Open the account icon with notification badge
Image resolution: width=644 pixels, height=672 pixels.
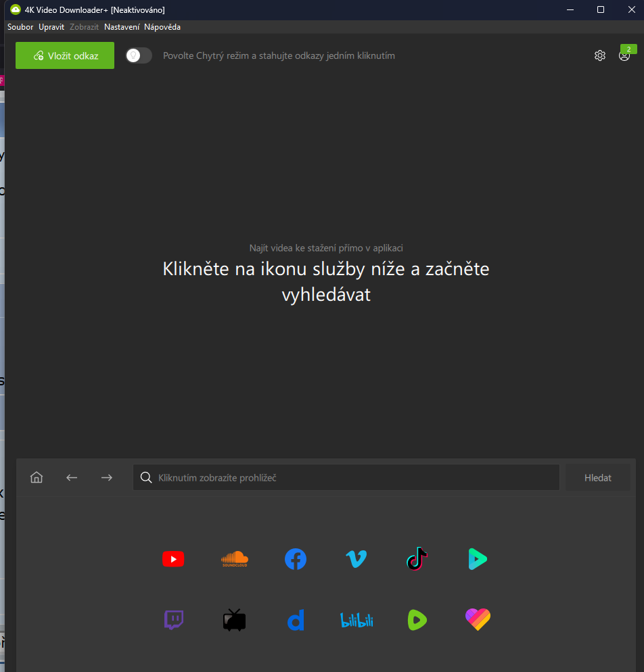(624, 55)
